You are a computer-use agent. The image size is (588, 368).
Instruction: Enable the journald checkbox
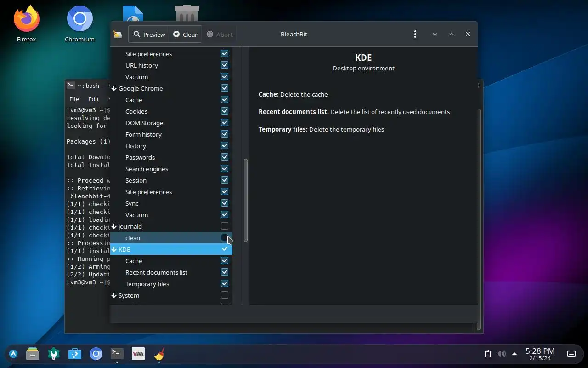pyautogui.click(x=225, y=226)
